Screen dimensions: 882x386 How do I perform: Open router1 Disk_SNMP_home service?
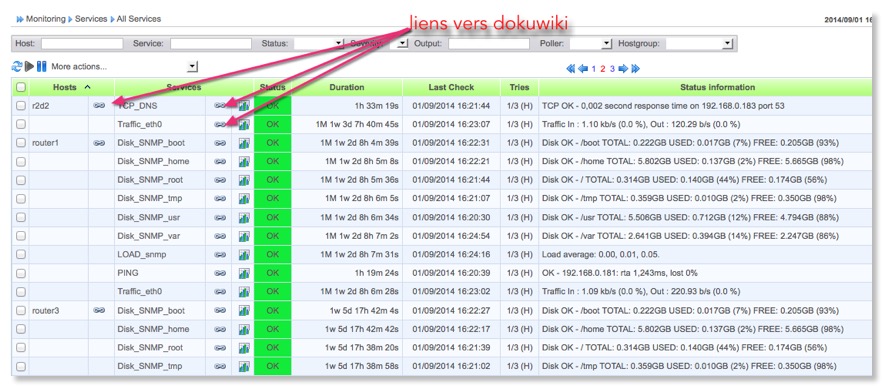point(153,161)
